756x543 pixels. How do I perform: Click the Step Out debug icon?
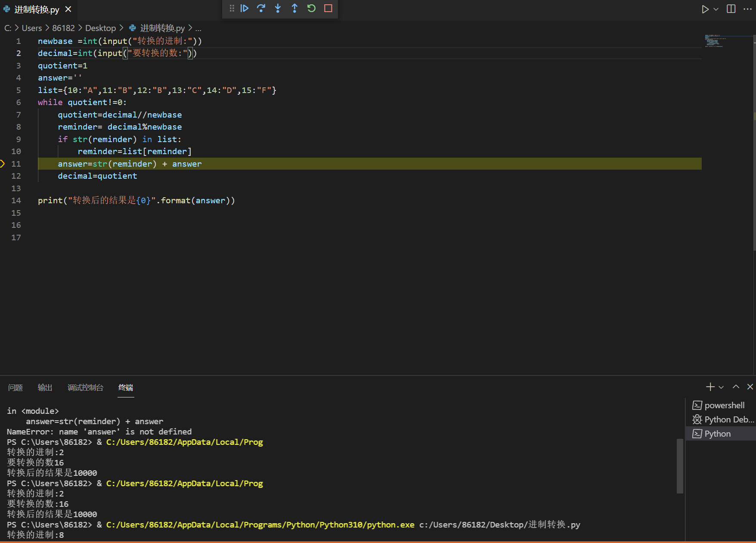pyautogui.click(x=294, y=8)
